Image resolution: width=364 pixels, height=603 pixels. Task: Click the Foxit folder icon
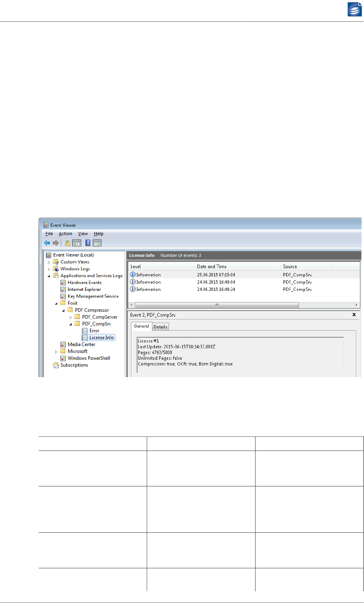[x=63, y=303]
